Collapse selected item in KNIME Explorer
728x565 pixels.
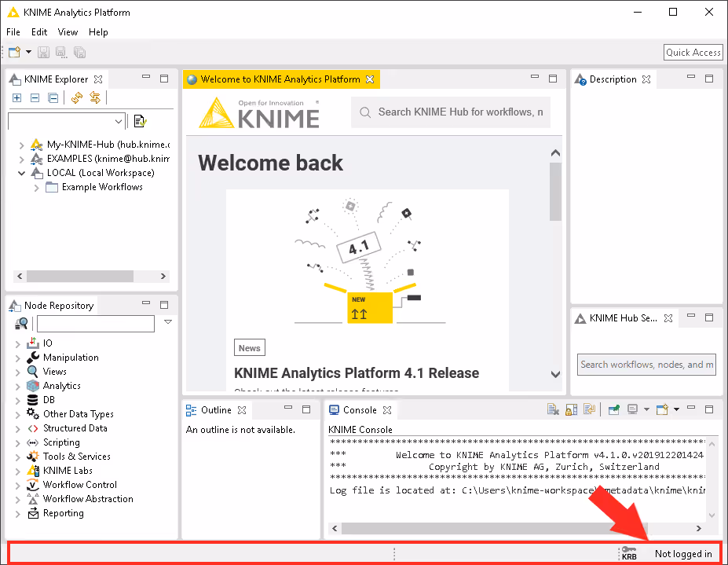pyautogui.click(x=35, y=97)
